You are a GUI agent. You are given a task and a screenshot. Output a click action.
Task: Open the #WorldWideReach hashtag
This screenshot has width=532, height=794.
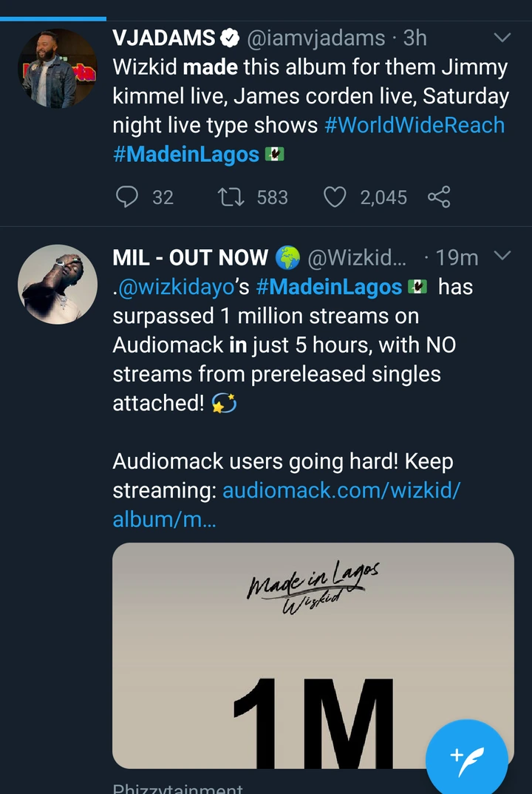tap(415, 124)
